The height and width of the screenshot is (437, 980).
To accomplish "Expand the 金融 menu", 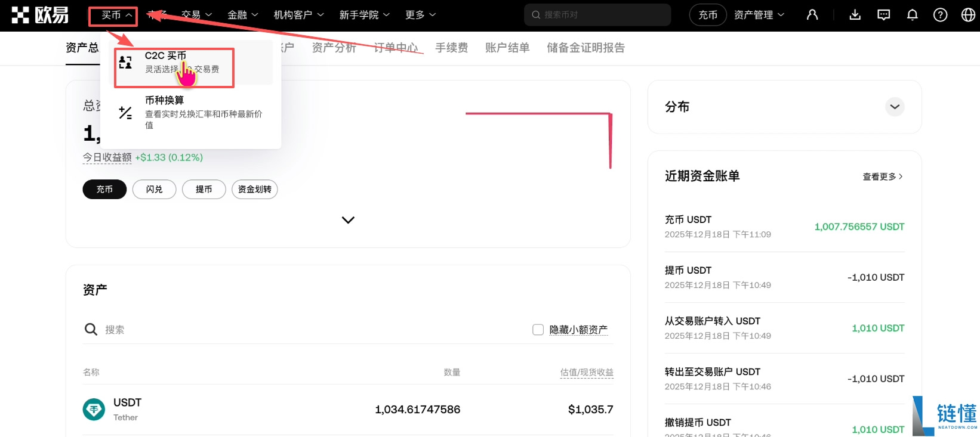I will pyautogui.click(x=243, y=15).
